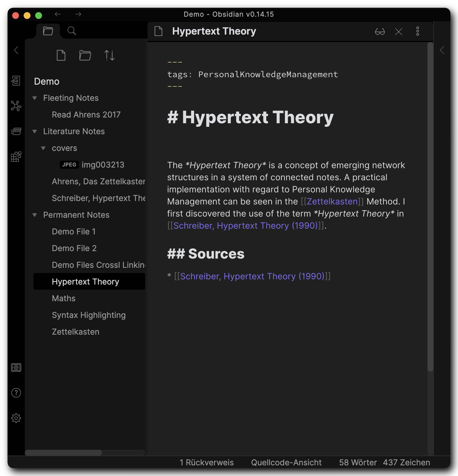
Task: Open note's more options menu
Action: tap(417, 31)
